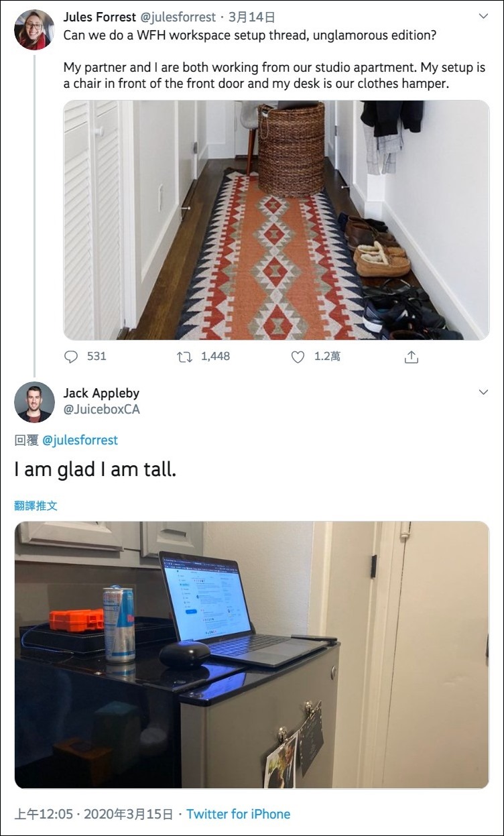The width and height of the screenshot is (504, 836).
Task: Click the Jack Appleby display name
Action: [101, 393]
